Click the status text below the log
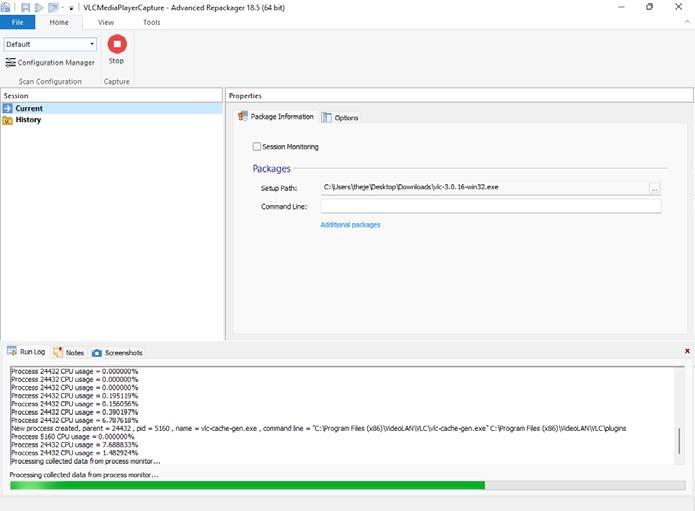 coord(84,475)
